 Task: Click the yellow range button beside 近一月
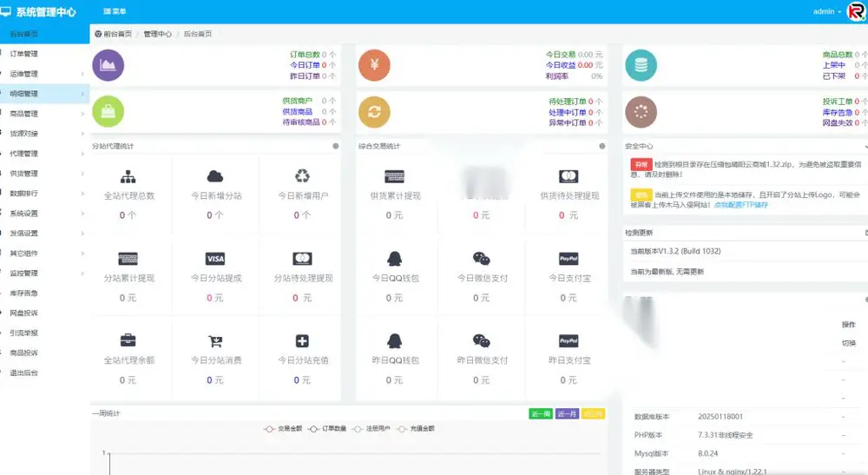tap(593, 413)
